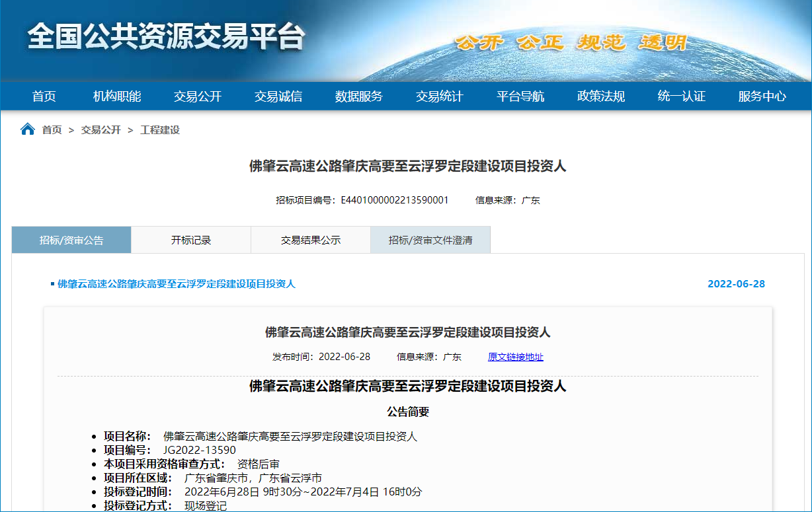Screen dimensions: 812x512
Task: Navigate to 平台导航 menu item
Action: 520,96
